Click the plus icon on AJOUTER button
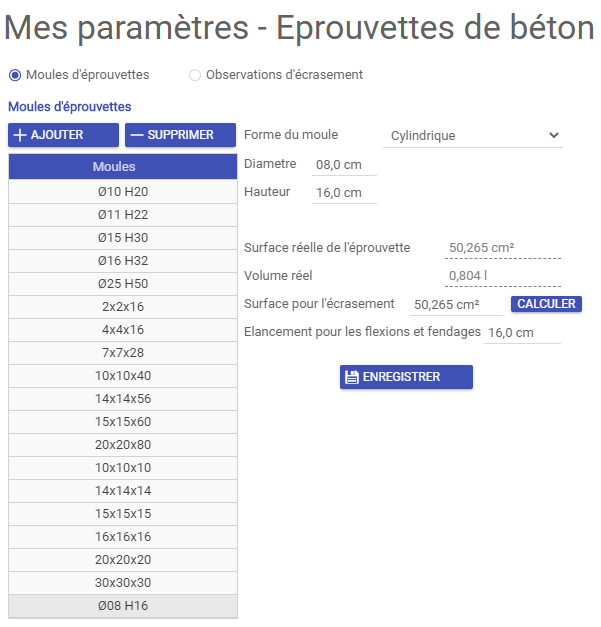The image size is (601, 627). [x=20, y=135]
